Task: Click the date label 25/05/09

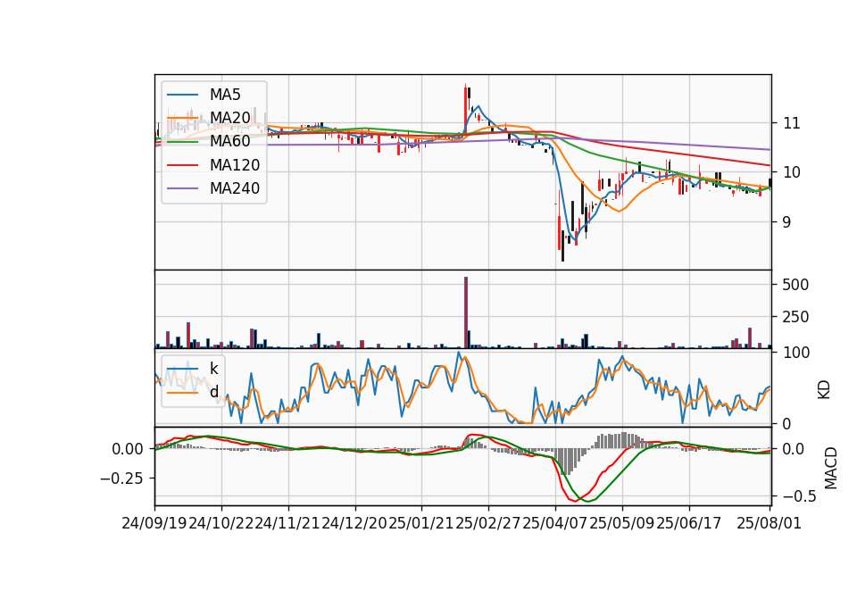Action: tap(622, 523)
